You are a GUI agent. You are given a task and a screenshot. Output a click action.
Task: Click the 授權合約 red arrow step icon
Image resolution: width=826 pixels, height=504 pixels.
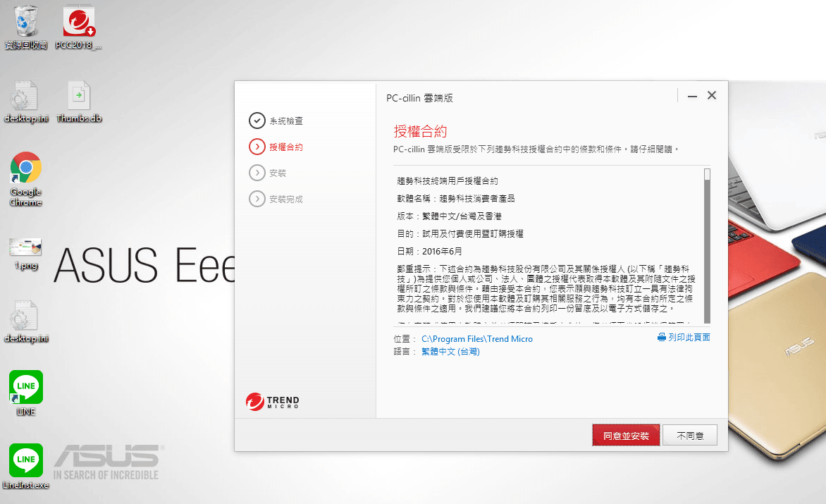pos(257,147)
